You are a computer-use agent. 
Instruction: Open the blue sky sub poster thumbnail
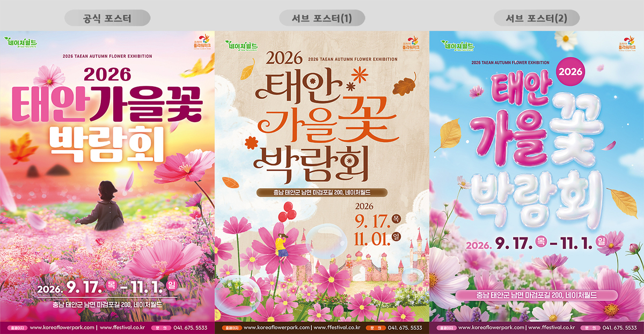[537, 182]
